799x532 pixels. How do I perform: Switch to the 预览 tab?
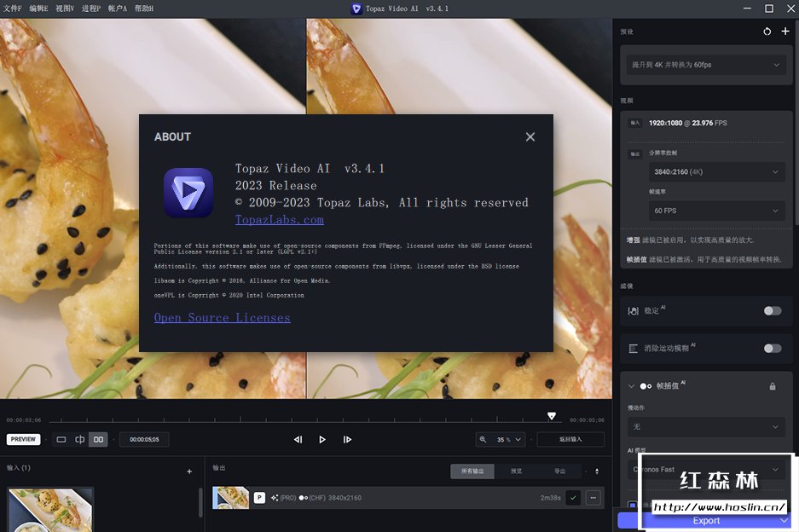(516, 471)
